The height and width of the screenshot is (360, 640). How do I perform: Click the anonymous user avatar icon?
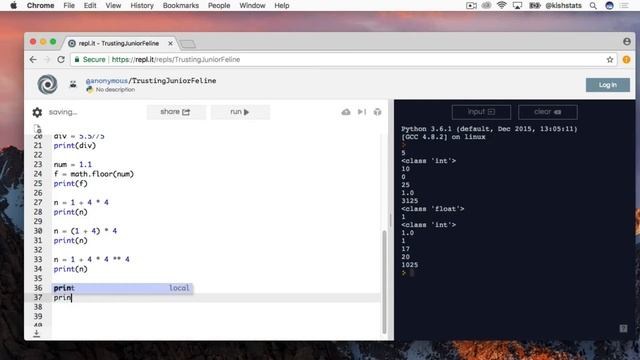click(x=73, y=84)
